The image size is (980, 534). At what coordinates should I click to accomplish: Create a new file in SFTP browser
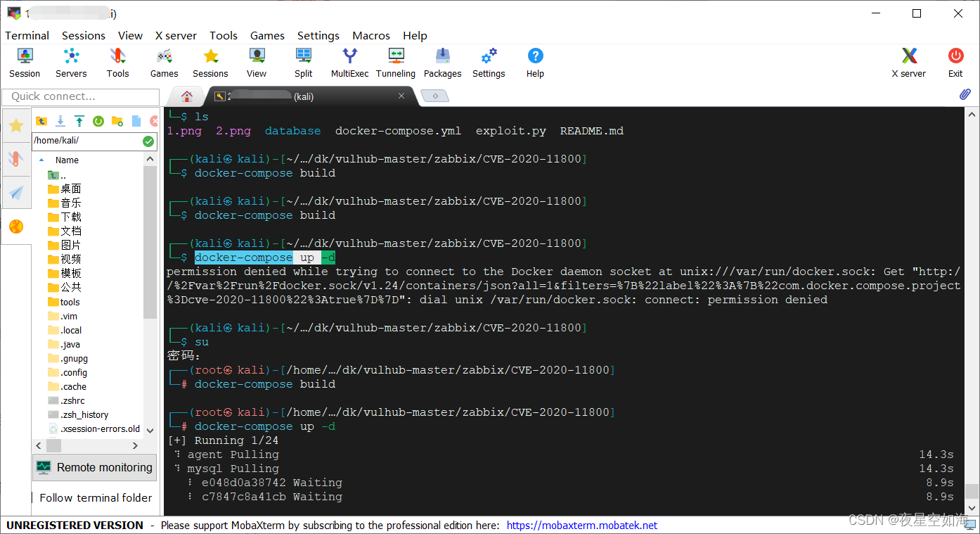click(x=136, y=121)
